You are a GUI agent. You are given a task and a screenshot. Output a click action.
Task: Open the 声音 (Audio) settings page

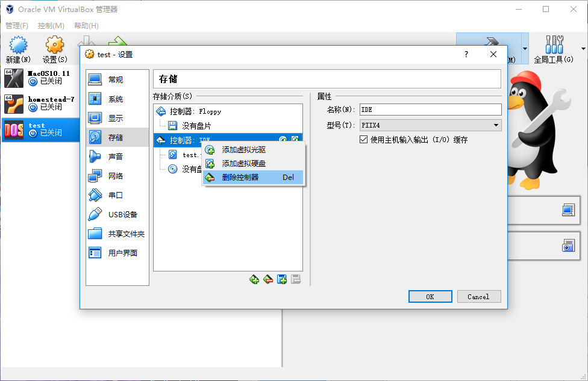[x=115, y=156]
